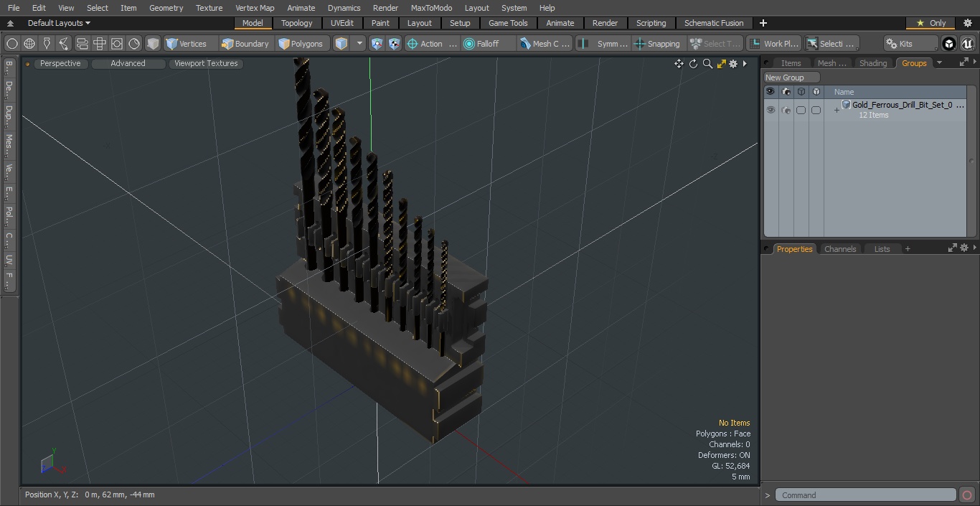
Task: Open Work Plane options
Action: [x=773, y=44]
